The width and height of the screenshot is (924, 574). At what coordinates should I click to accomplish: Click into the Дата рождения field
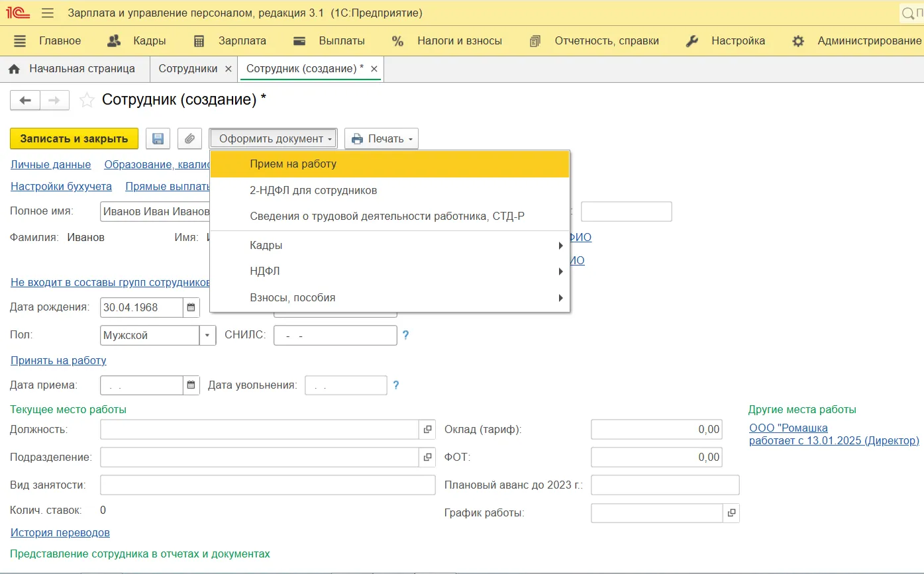tap(141, 307)
